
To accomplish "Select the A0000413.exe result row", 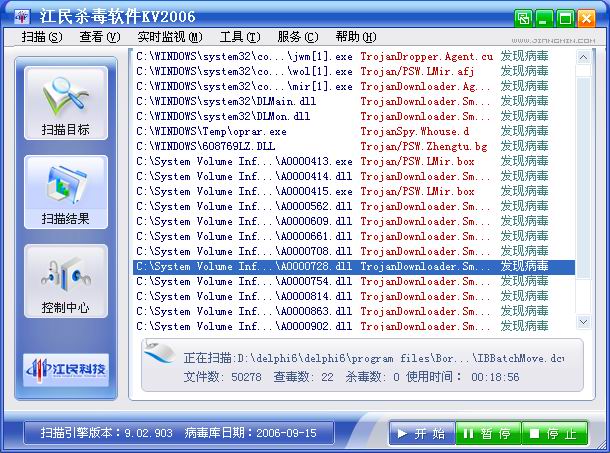I will coord(354,162).
